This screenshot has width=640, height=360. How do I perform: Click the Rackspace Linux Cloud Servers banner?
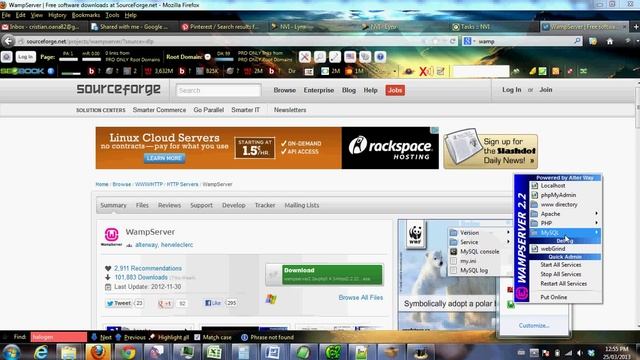[267, 148]
